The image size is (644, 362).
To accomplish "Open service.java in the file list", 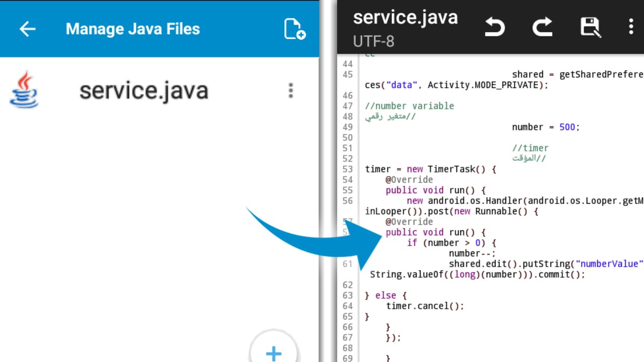I will [144, 90].
